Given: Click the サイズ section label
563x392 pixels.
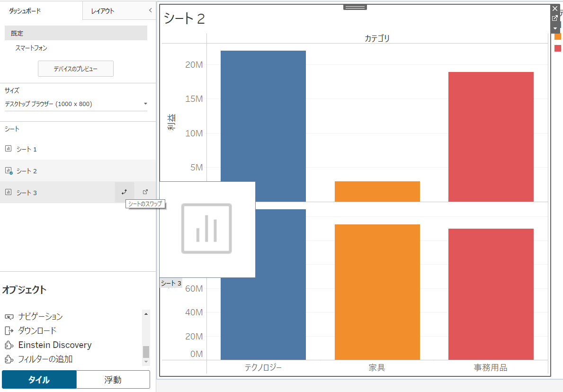Looking at the screenshot, I should pos(12,90).
